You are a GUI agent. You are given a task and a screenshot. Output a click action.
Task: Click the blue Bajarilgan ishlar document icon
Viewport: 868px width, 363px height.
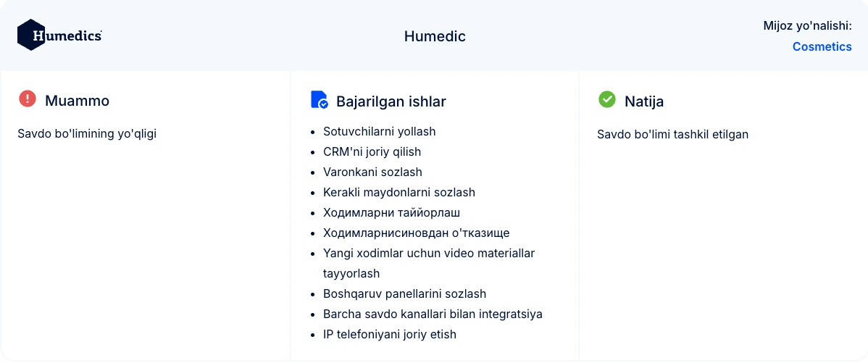319,100
